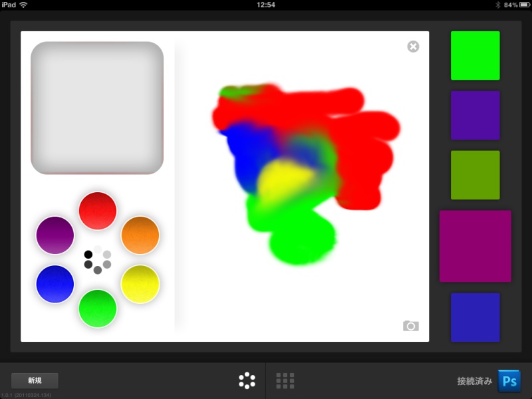Select the bottom blue swatch
Viewport: 532px width, 399px height.
[x=475, y=317]
